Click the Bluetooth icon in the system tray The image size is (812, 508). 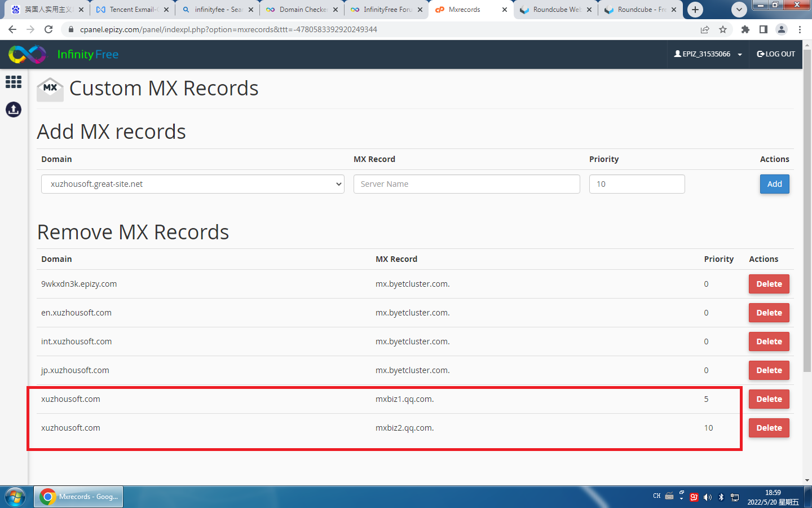[x=721, y=497]
